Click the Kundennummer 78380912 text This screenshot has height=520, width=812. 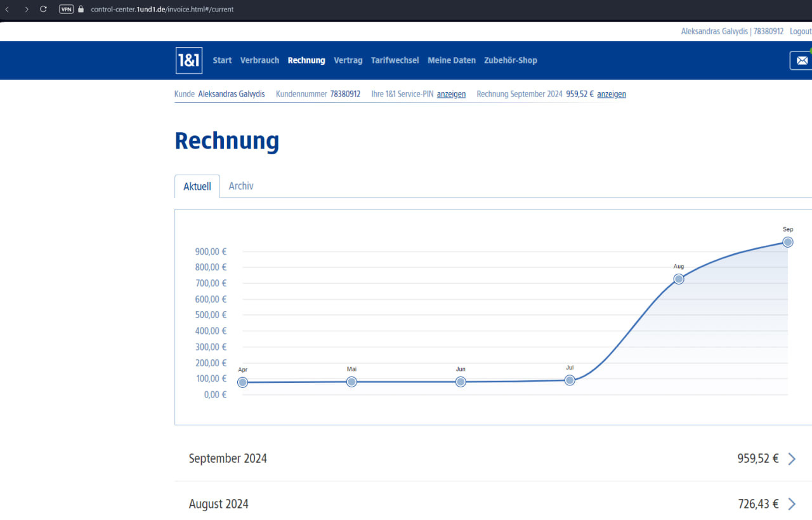coord(318,94)
